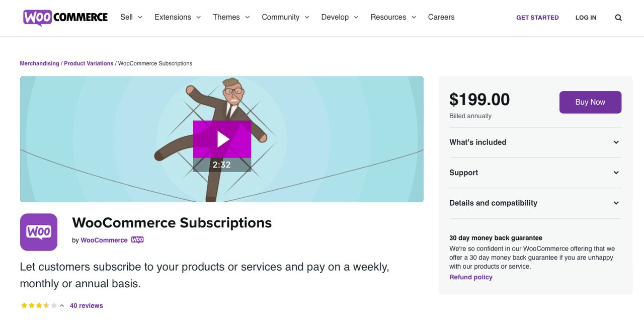Screen dimensions: 644x327
Task: Expand Details and compatibility section
Action: click(x=535, y=203)
